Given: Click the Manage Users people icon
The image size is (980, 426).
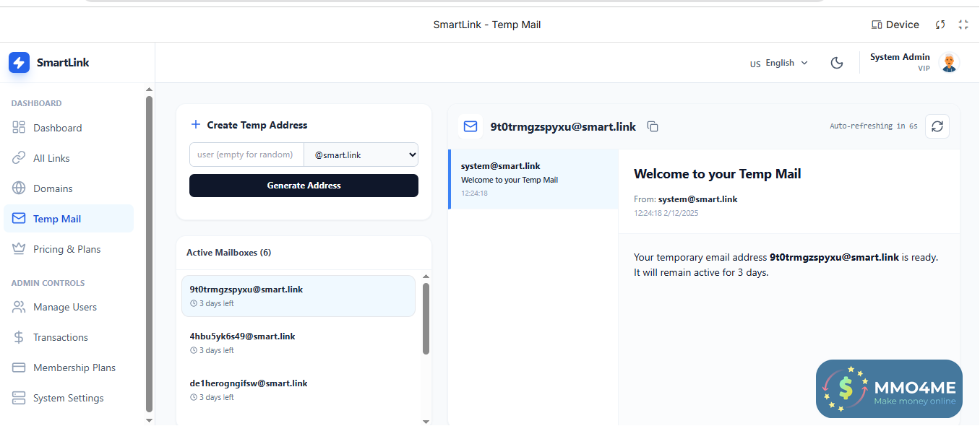Looking at the screenshot, I should [19, 307].
